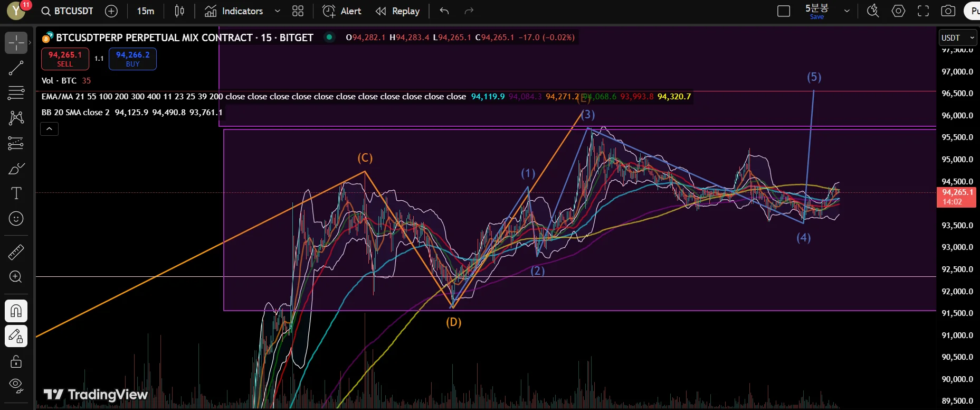
Task: Select the brush drawing tool
Action: [x=16, y=169]
